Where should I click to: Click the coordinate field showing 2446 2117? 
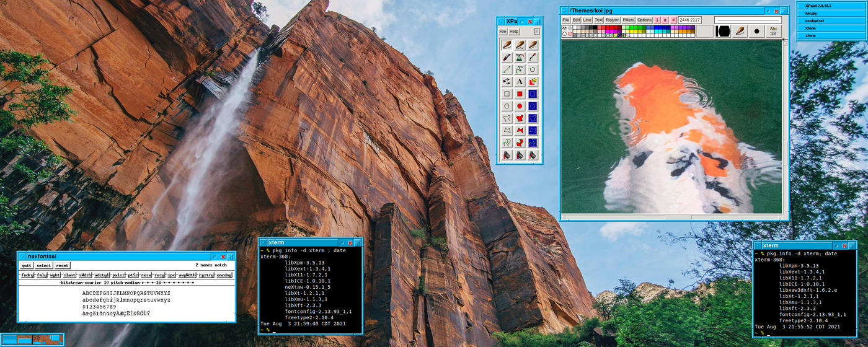pyautogui.click(x=690, y=20)
